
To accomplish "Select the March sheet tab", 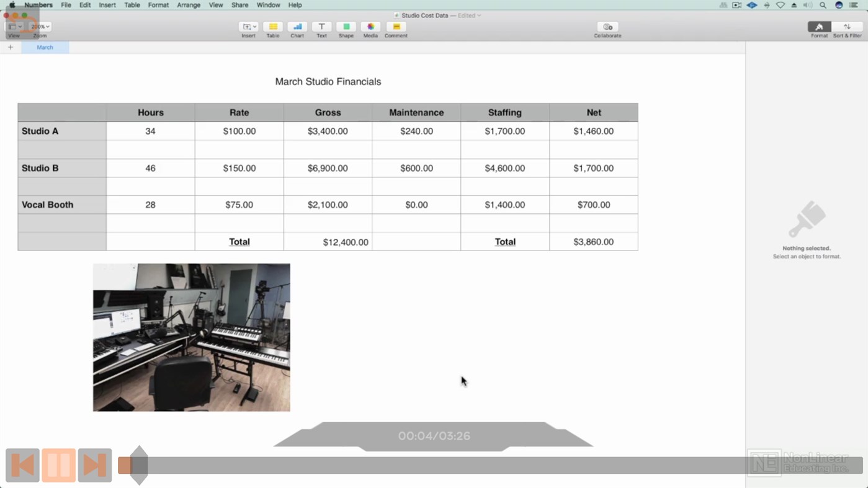I will (x=44, y=47).
